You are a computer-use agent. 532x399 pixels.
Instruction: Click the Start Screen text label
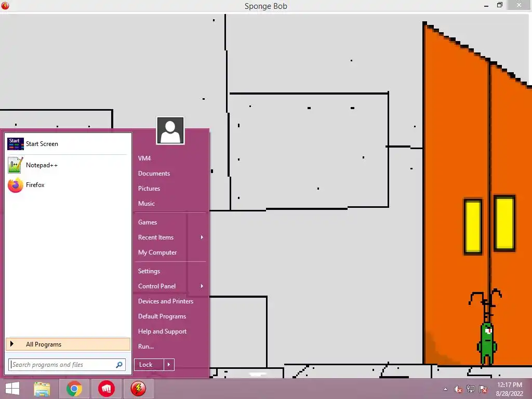coord(42,144)
